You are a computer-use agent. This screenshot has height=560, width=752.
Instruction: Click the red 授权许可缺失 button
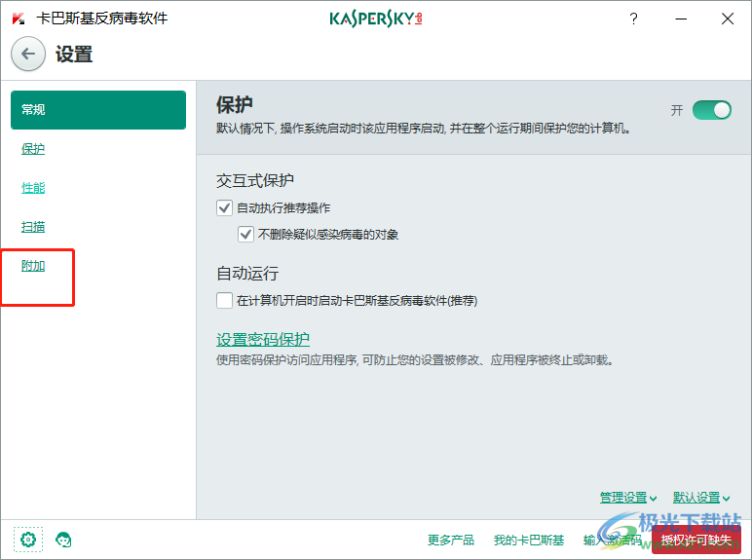pyautogui.click(x=696, y=541)
